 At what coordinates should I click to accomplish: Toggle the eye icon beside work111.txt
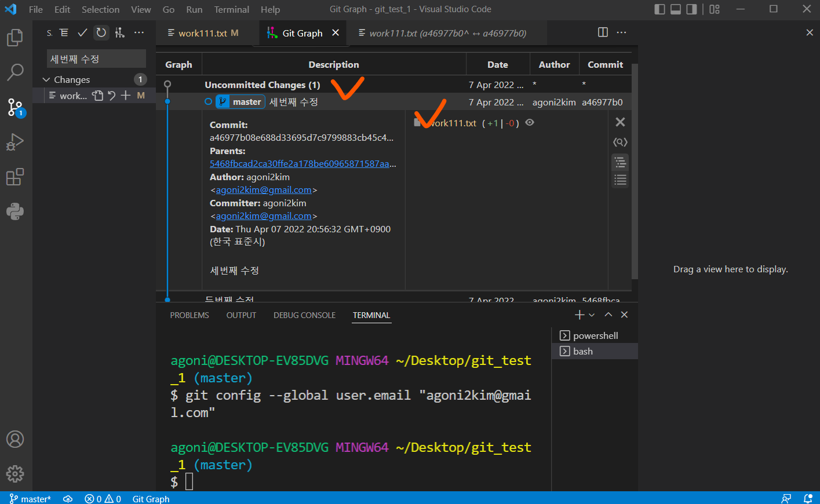pyautogui.click(x=530, y=122)
